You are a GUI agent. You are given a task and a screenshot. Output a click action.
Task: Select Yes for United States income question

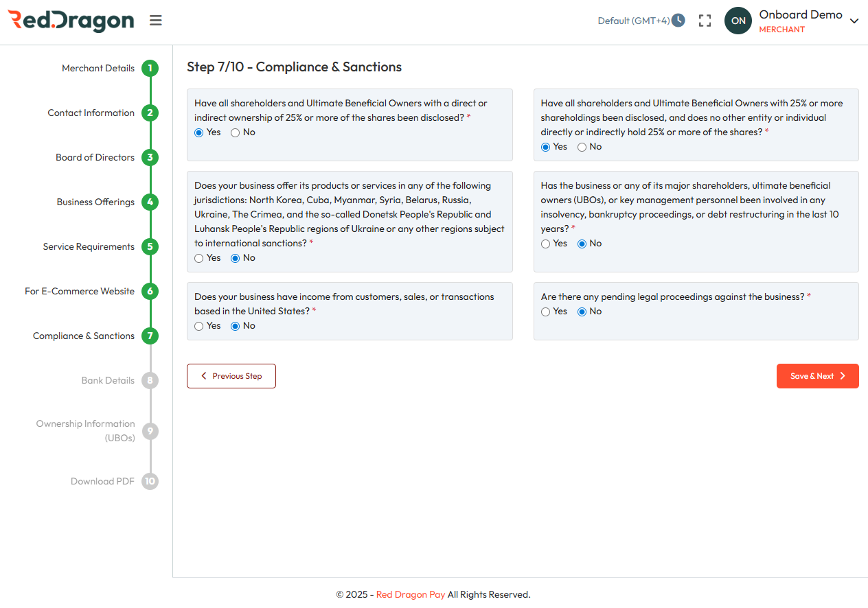click(x=199, y=327)
